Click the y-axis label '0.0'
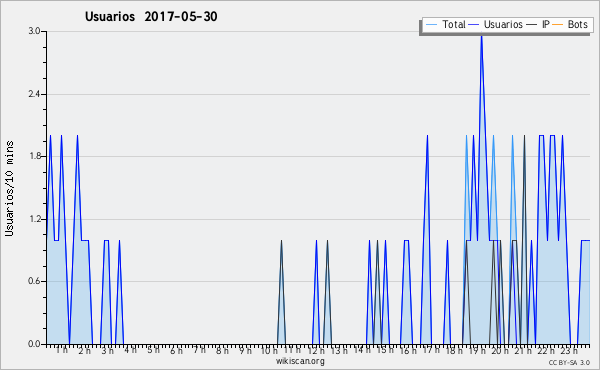Viewport: 600px width, 370px height. pyautogui.click(x=34, y=344)
